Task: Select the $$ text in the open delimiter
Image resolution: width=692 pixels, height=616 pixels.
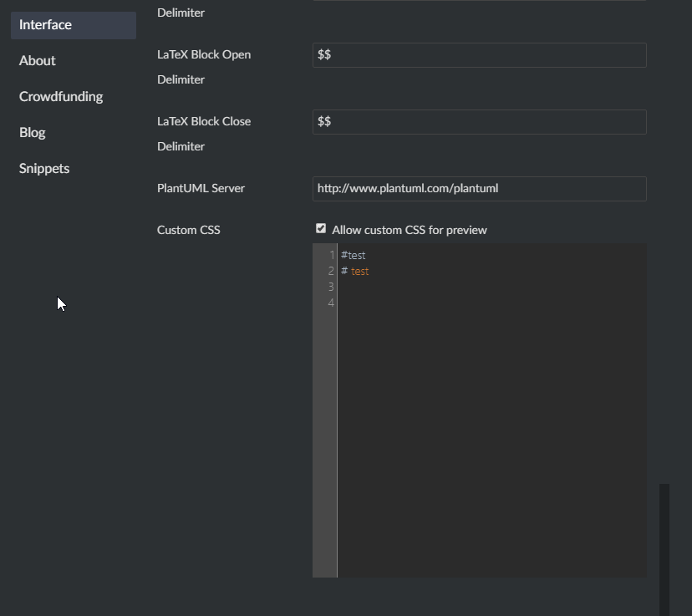Action: (x=323, y=55)
